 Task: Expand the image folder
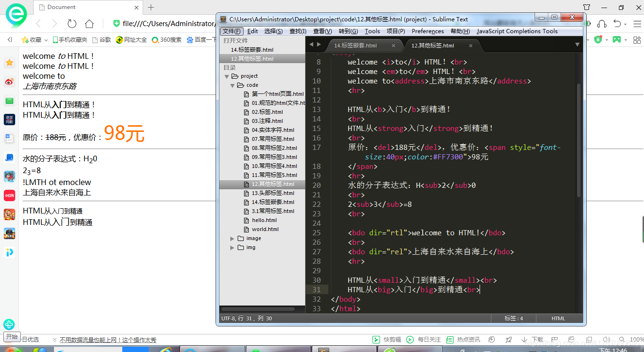[232, 239]
